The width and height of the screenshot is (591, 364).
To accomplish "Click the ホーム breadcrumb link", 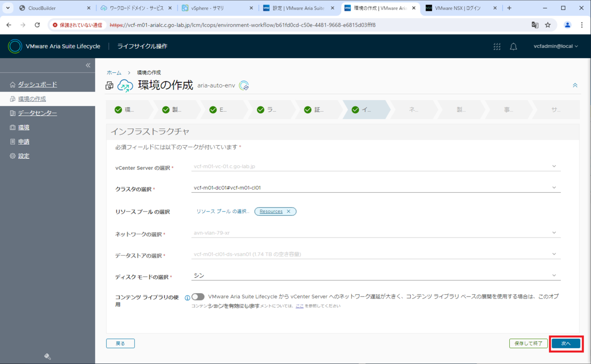I will (114, 72).
